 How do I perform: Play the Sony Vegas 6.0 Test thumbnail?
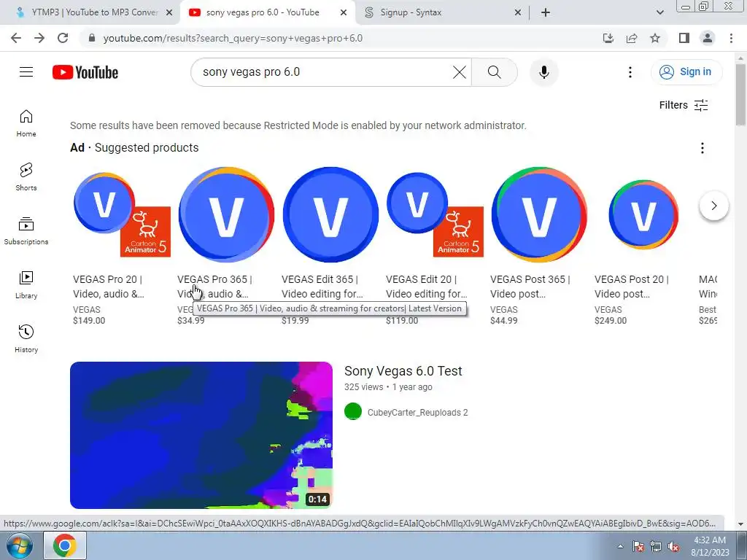(201, 435)
